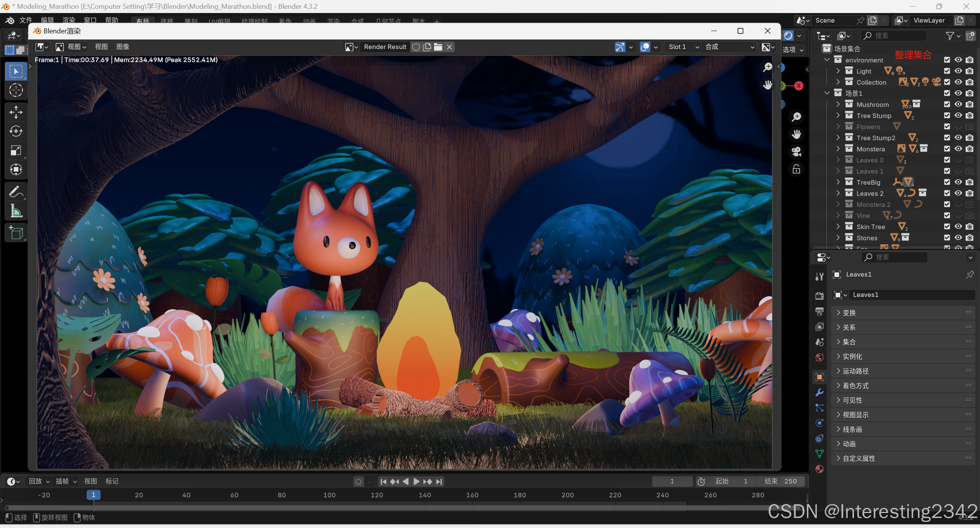Open the Material properties tab icon
This screenshot has height=528, width=980.
click(820, 469)
